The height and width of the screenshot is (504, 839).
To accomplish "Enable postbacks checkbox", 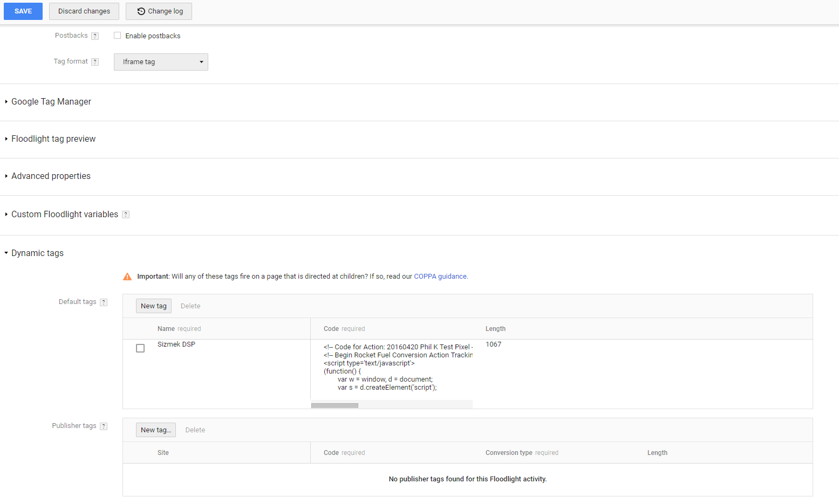I will (x=117, y=36).
